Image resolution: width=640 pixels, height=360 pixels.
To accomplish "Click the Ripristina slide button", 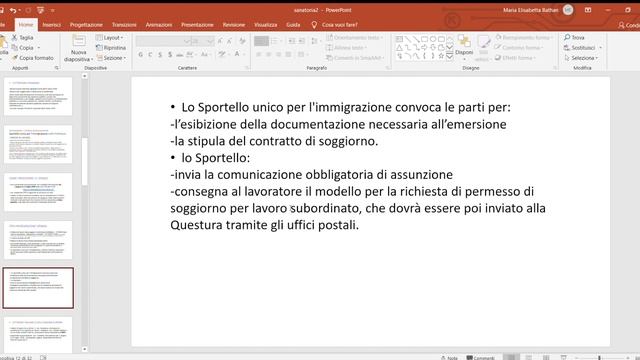I will 111,48.
